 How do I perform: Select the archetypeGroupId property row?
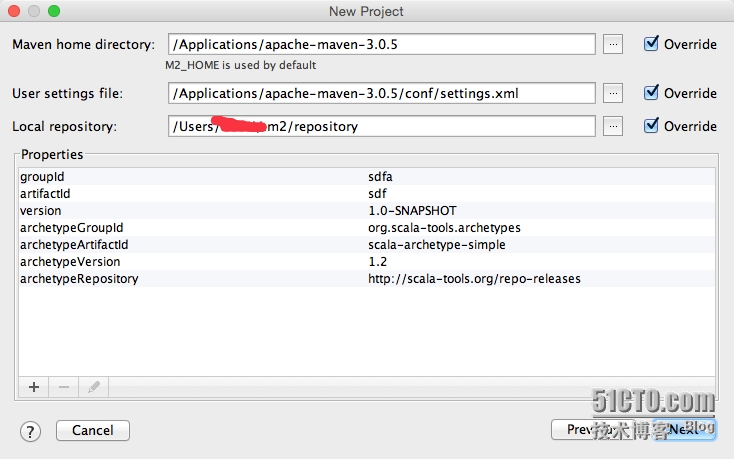367,227
